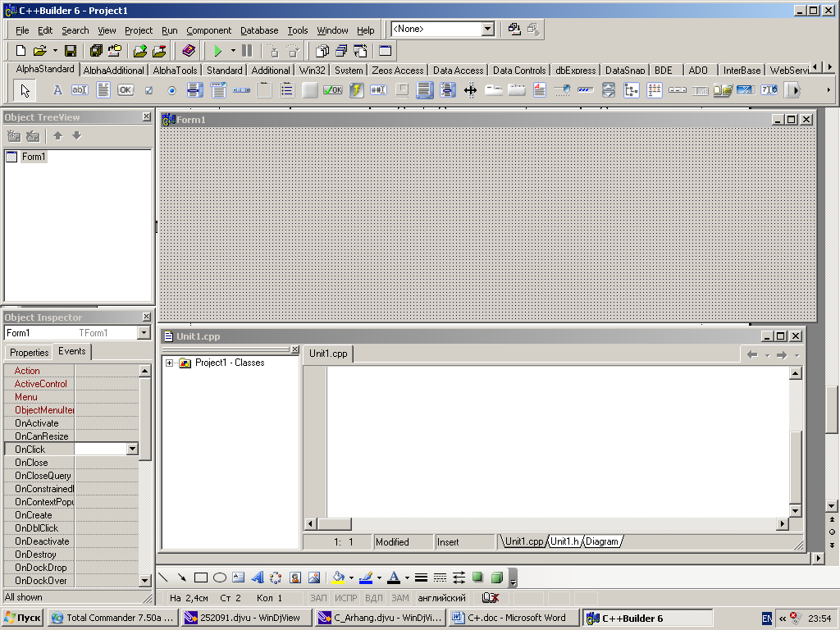
Task: Open fill color dropdown in Word drawing toolbar
Action: (x=351, y=577)
